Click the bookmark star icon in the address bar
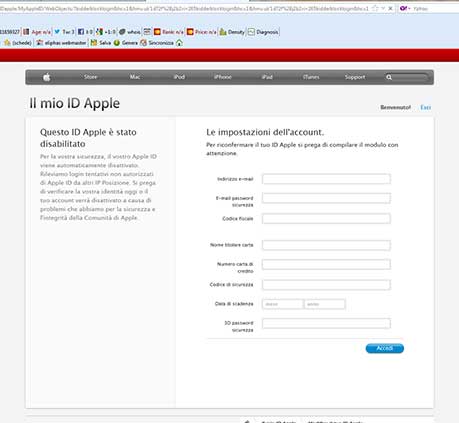The image size is (459, 423). 375,9
